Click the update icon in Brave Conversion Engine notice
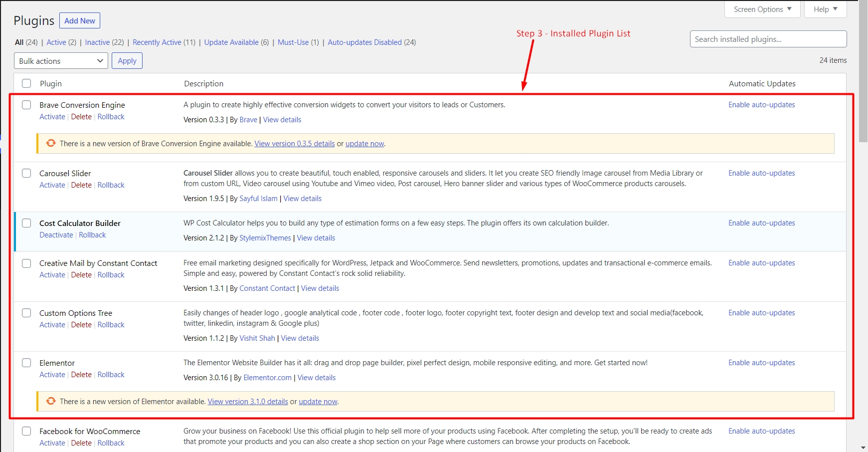 pyautogui.click(x=51, y=143)
